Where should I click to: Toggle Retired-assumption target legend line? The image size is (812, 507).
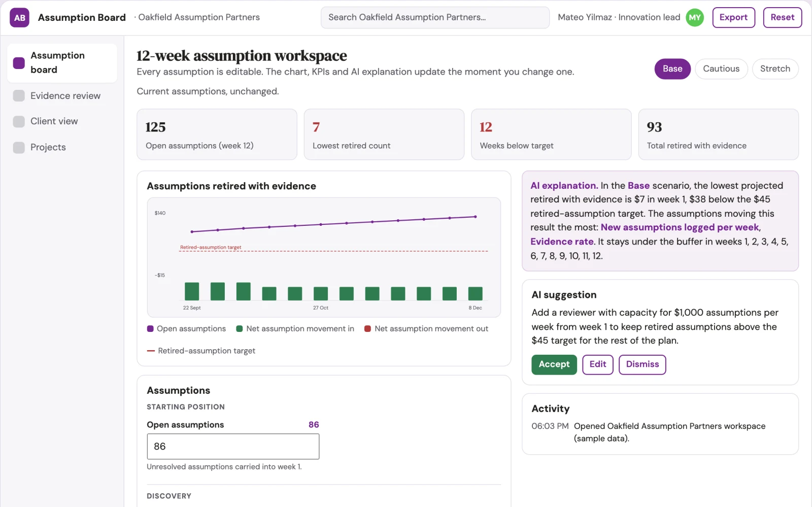pos(201,351)
